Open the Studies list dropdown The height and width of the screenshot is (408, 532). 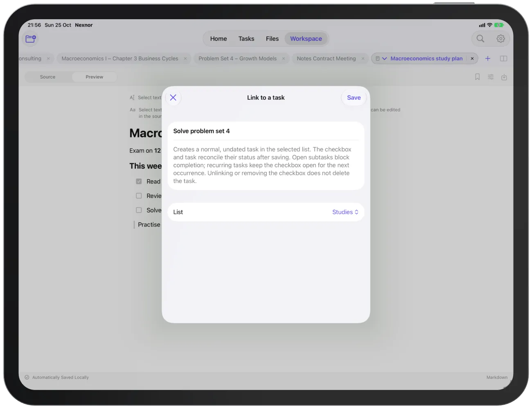[345, 212]
